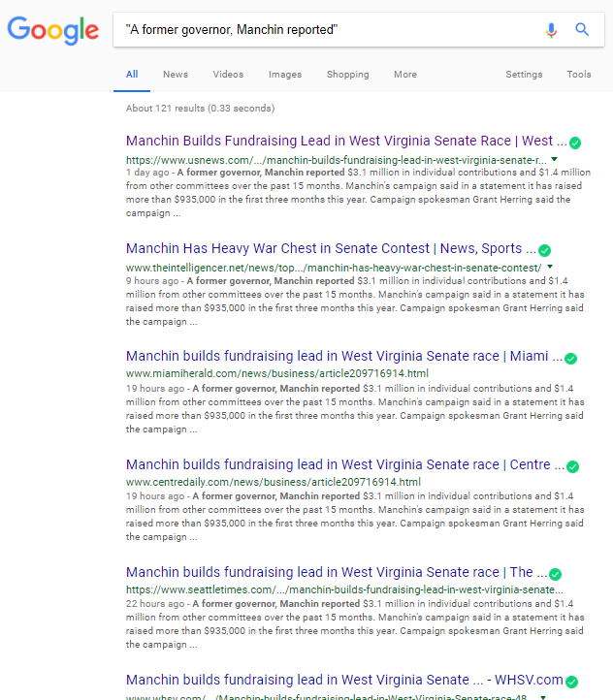
Task: Open the WHSV.com result title
Action: coord(344,680)
